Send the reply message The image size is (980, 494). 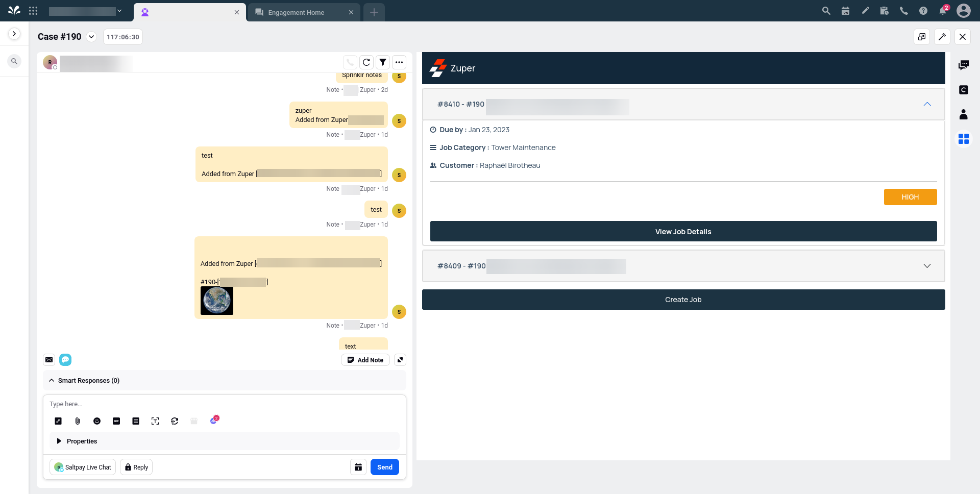[385, 467]
